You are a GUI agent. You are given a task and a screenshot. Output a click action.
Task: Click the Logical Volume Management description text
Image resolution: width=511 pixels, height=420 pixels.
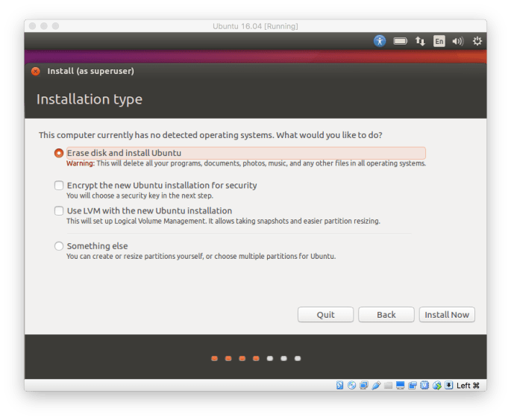tap(223, 221)
